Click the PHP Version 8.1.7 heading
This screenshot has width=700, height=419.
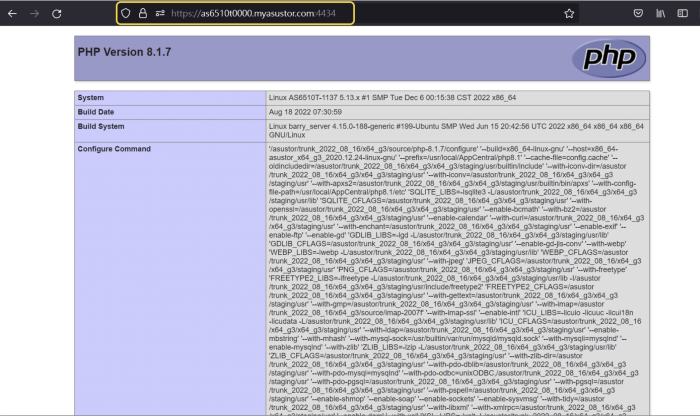click(125, 51)
